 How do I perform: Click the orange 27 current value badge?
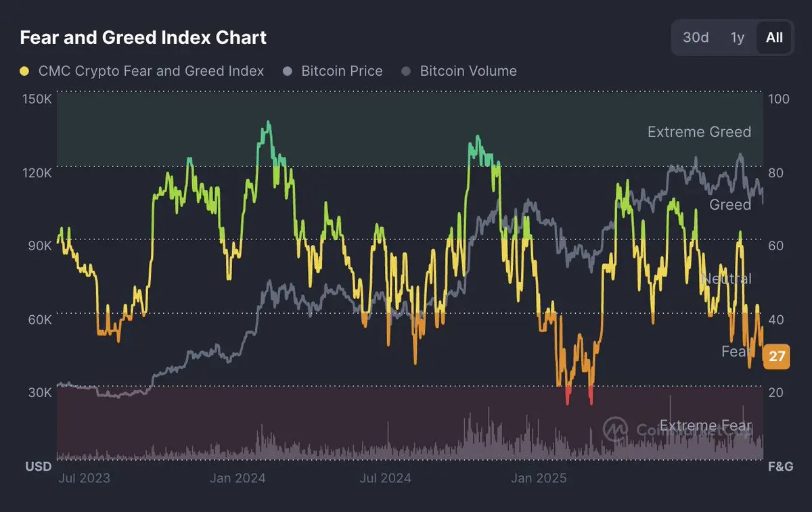point(777,356)
